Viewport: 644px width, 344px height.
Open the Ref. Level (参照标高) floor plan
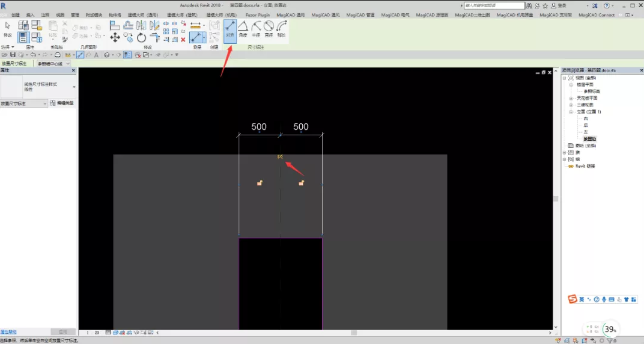(592, 91)
